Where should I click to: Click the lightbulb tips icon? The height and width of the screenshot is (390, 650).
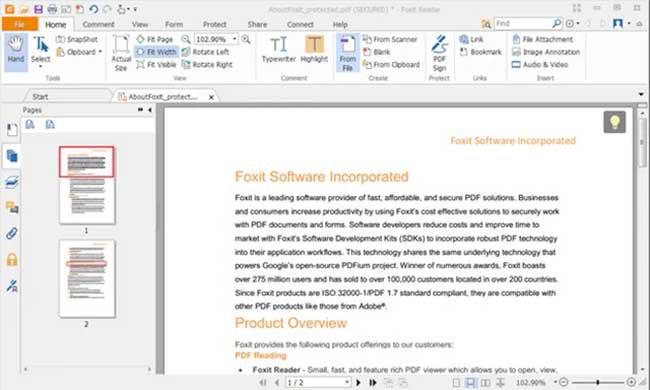tap(614, 122)
